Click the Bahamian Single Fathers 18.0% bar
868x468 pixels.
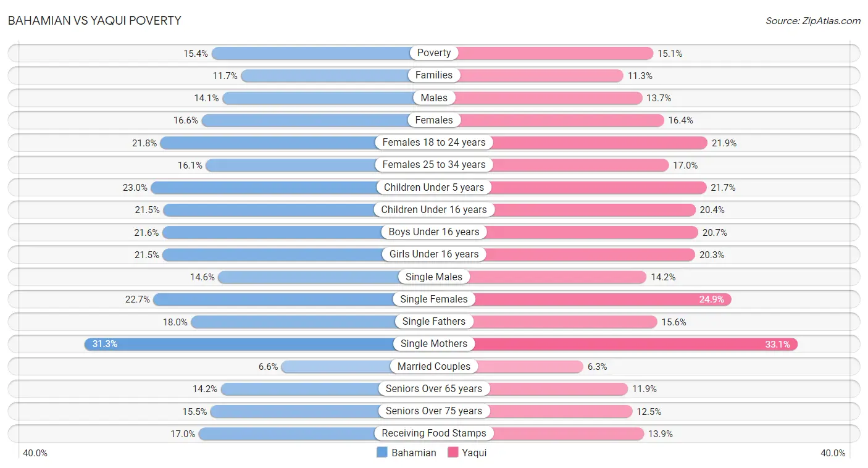[312, 322]
